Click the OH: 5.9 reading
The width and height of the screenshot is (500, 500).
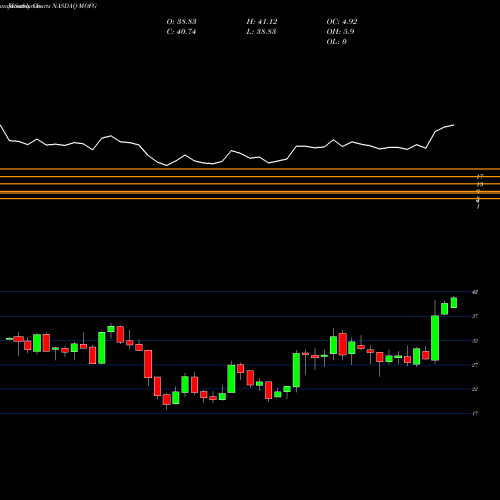340,32
